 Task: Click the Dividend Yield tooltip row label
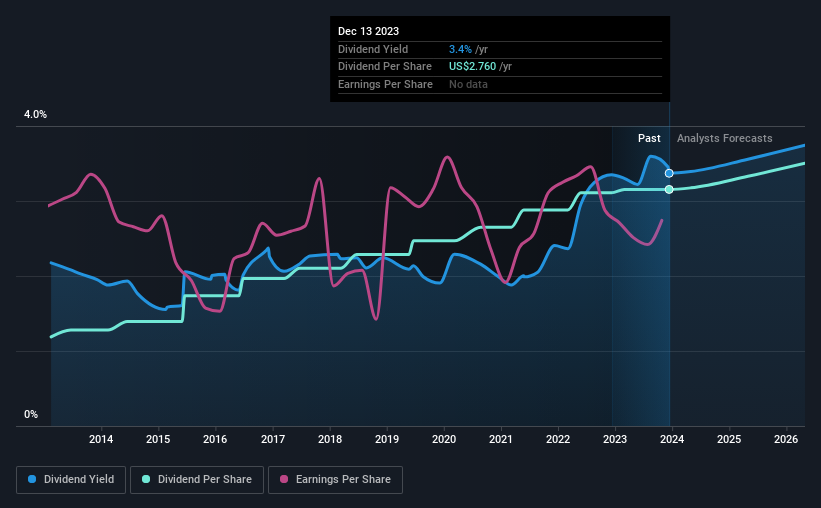(373, 49)
